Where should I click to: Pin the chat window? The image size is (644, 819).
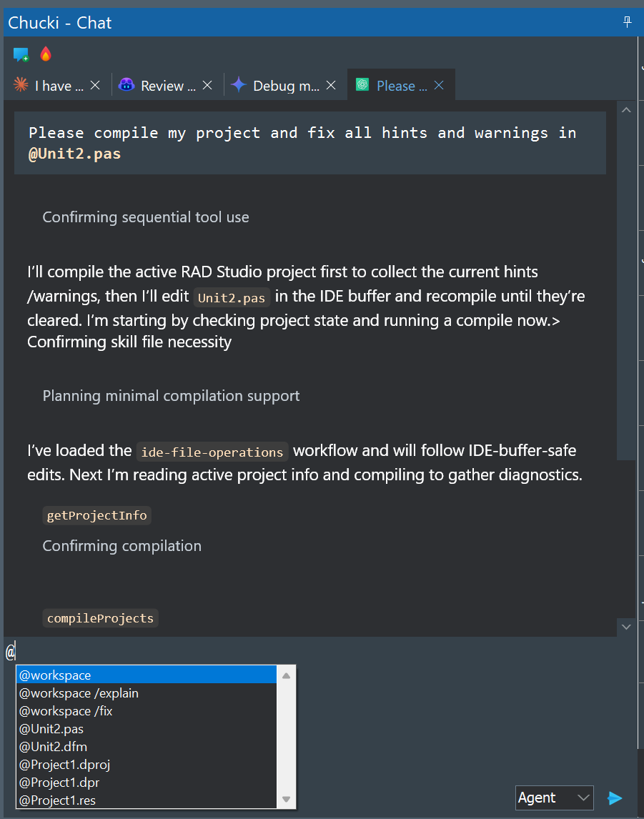point(627,22)
